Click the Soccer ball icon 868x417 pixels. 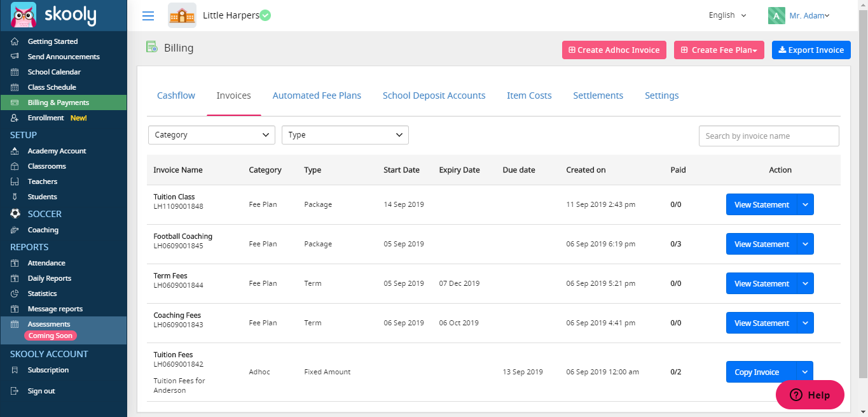[x=16, y=214]
